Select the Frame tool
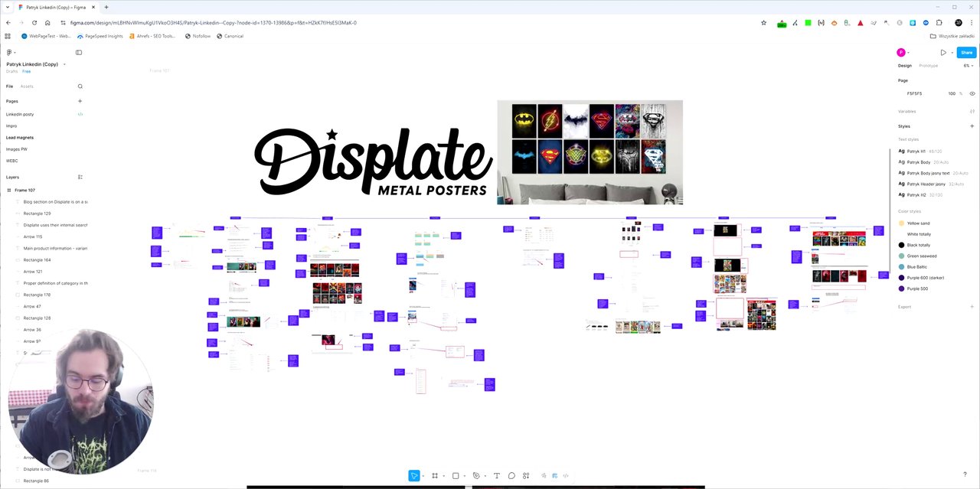 [x=435, y=475]
